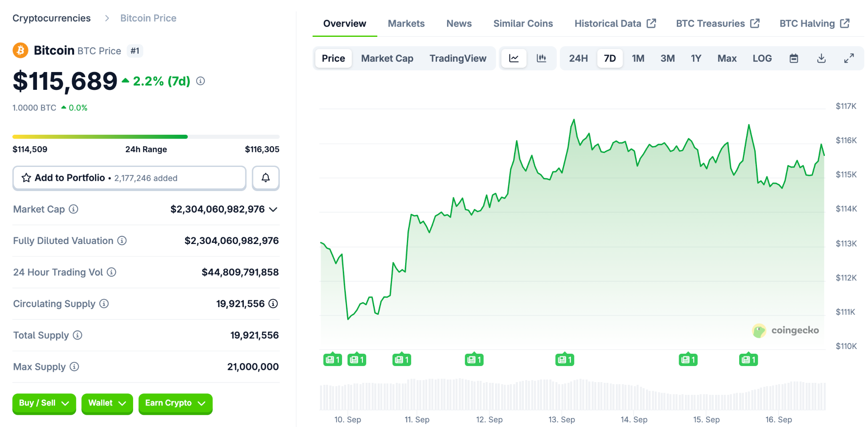Open news marker near 15 Sep
Image resolution: width=868 pixels, height=427 pixels.
coord(688,360)
